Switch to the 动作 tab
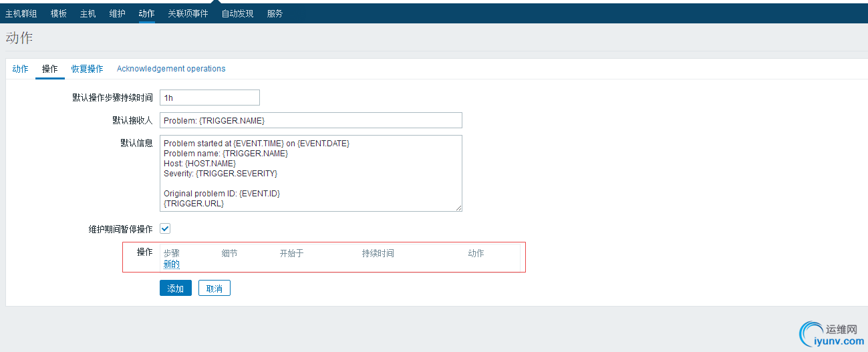 tap(20, 69)
